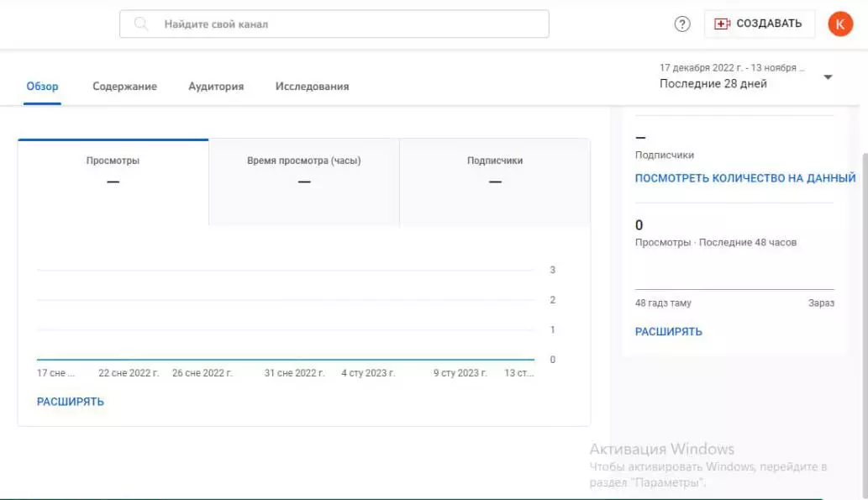This screenshot has width=868, height=500.
Task: Open the Содержание tab
Action: click(x=124, y=87)
